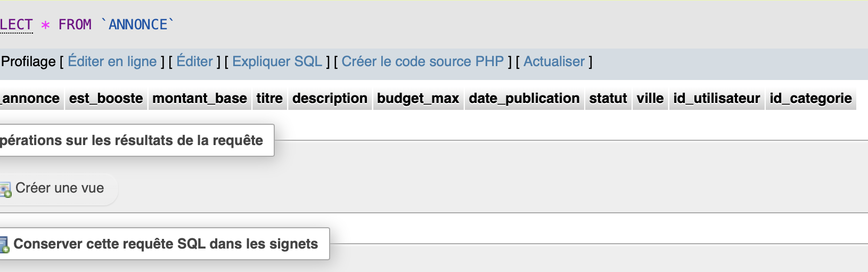Click the description column header
The image size is (868, 272).
(x=330, y=99)
